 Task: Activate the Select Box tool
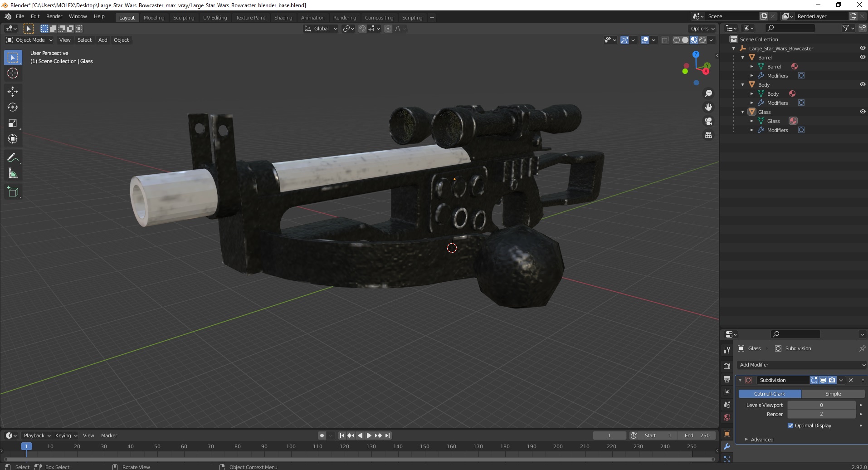click(13, 57)
